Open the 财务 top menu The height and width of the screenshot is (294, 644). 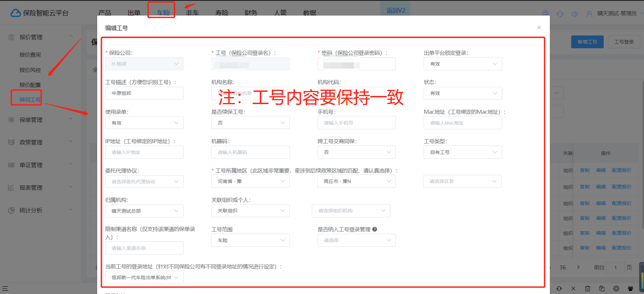(251, 13)
